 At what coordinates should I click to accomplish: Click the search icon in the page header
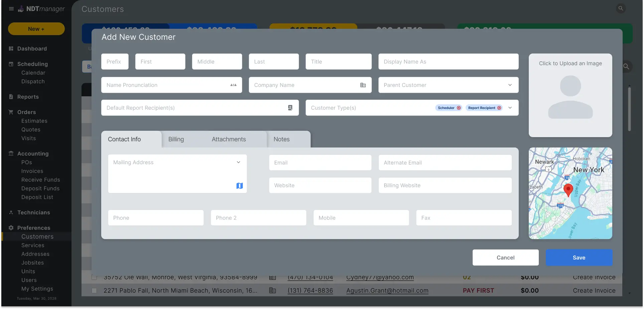(x=621, y=8)
